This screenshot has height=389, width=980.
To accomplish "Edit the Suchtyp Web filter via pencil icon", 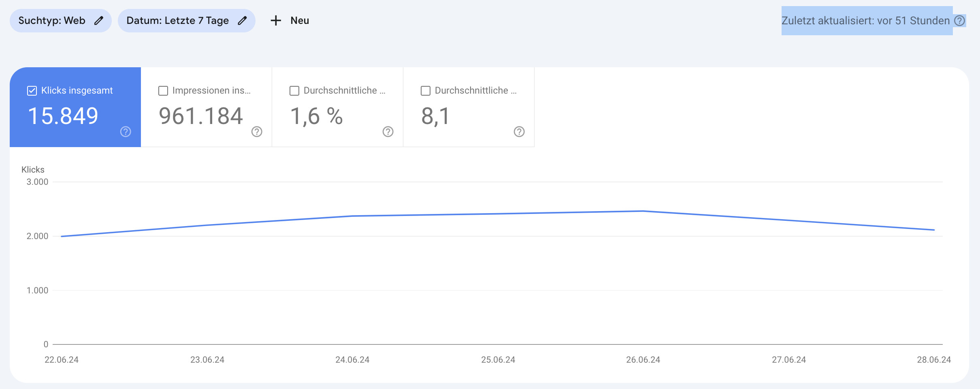I will point(98,20).
